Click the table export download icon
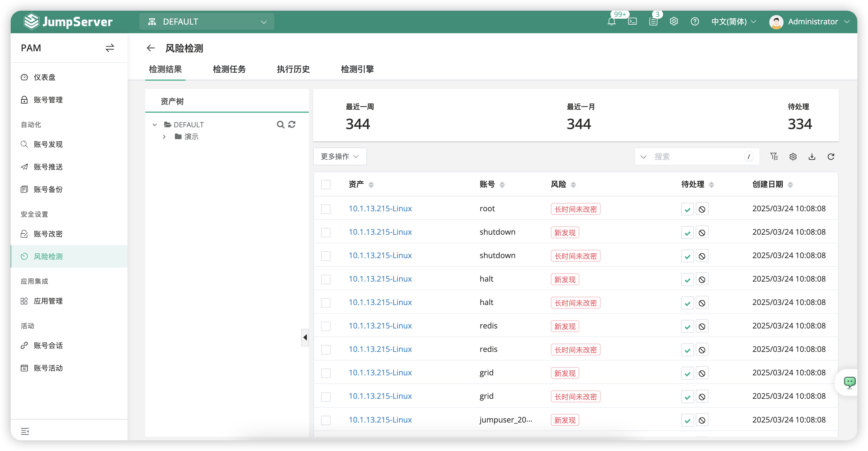 coord(812,157)
